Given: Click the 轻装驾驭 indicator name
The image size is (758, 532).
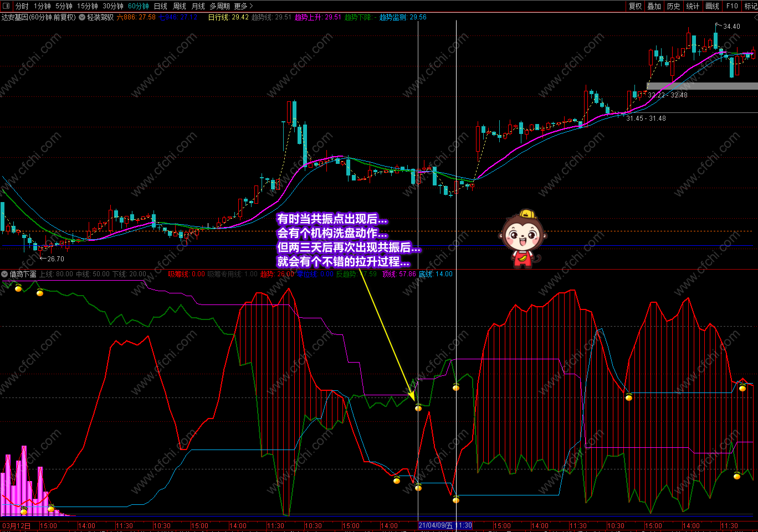Looking at the screenshot, I should point(100,17).
